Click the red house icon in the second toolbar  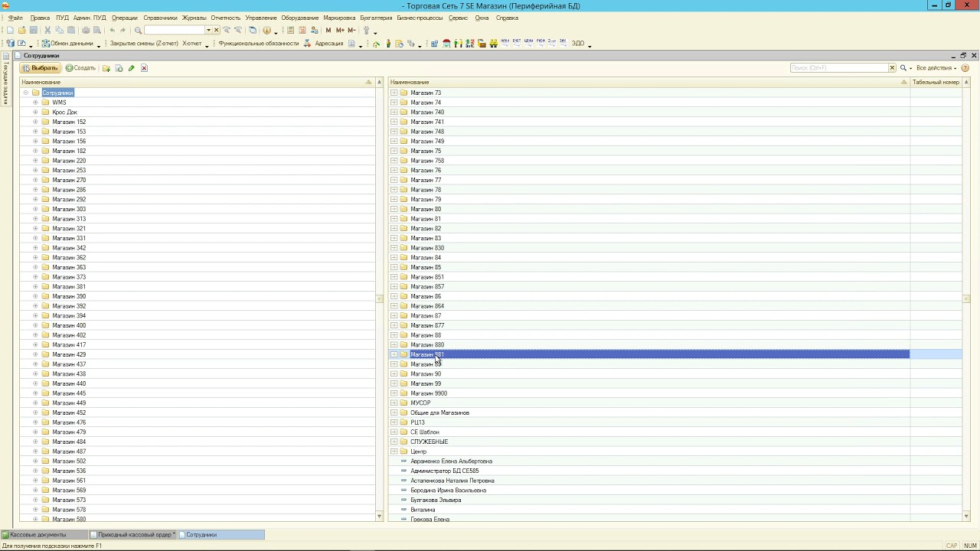click(446, 44)
